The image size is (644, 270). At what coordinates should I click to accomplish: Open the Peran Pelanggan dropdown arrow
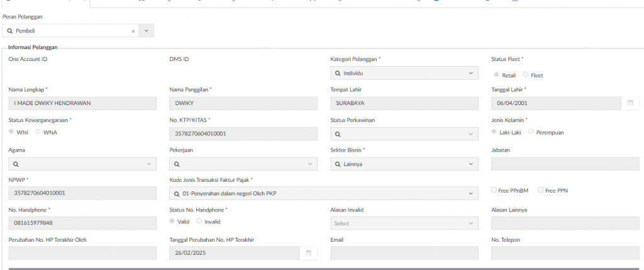(x=147, y=30)
